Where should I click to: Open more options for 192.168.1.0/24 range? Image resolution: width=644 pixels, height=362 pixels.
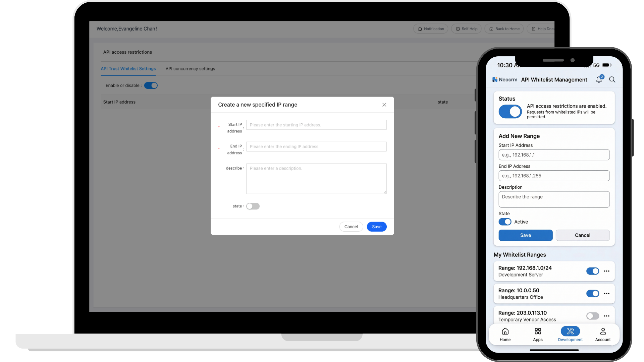(606, 271)
